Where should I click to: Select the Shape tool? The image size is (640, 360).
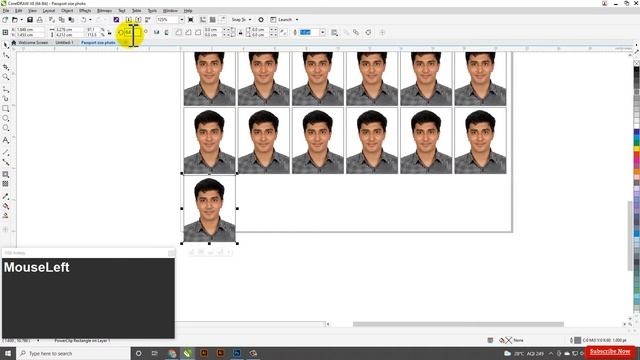(x=6, y=55)
